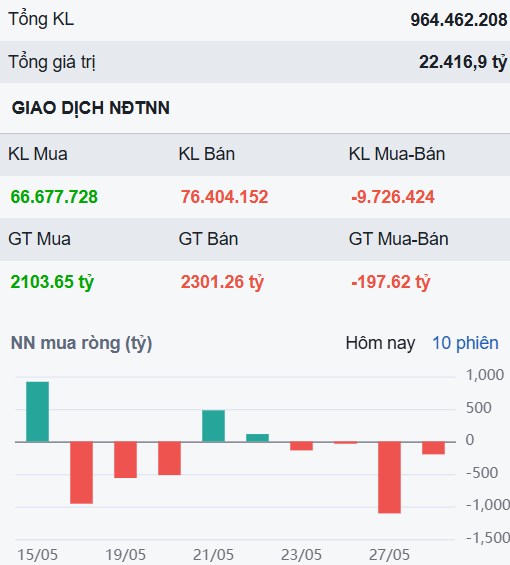Screen dimensions: 510x565
Task: Select the Tổng KL value 964.462.208
Action: point(459,20)
